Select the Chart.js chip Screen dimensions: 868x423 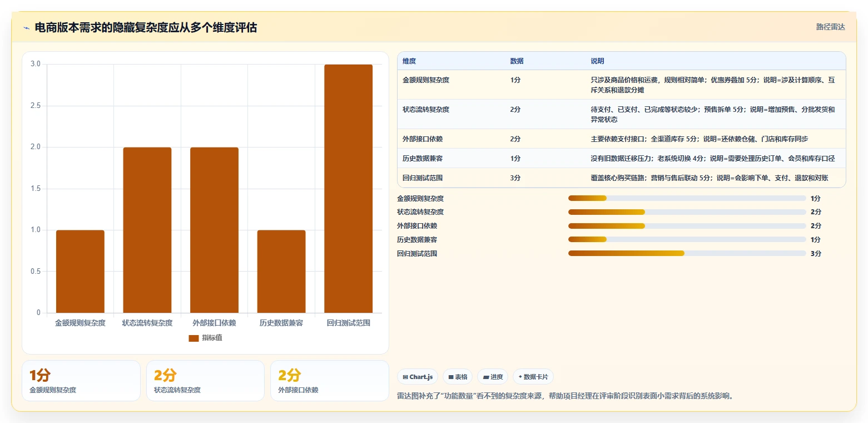(418, 377)
